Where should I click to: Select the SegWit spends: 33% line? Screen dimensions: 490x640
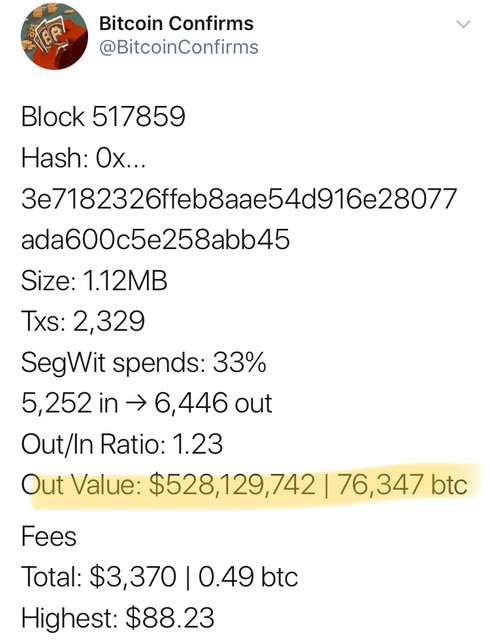144,363
